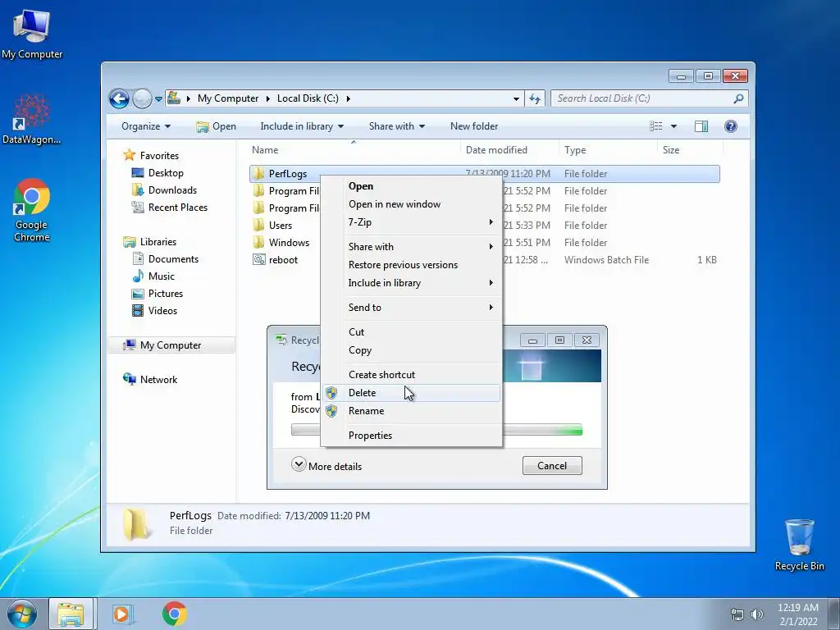Choose Properties in the context menu
The image size is (840, 630).
click(x=412, y=436)
